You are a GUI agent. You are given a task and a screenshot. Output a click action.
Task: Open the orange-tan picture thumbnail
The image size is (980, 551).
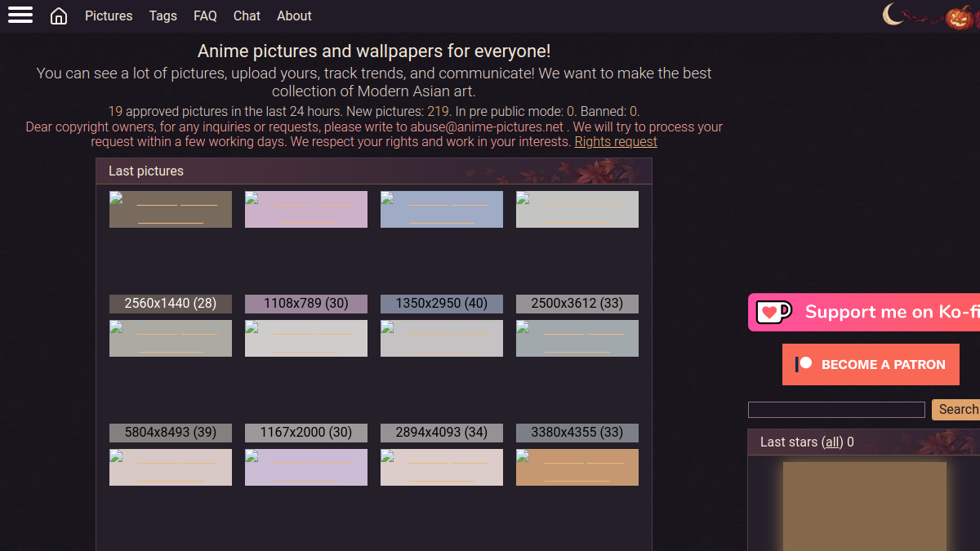point(577,468)
